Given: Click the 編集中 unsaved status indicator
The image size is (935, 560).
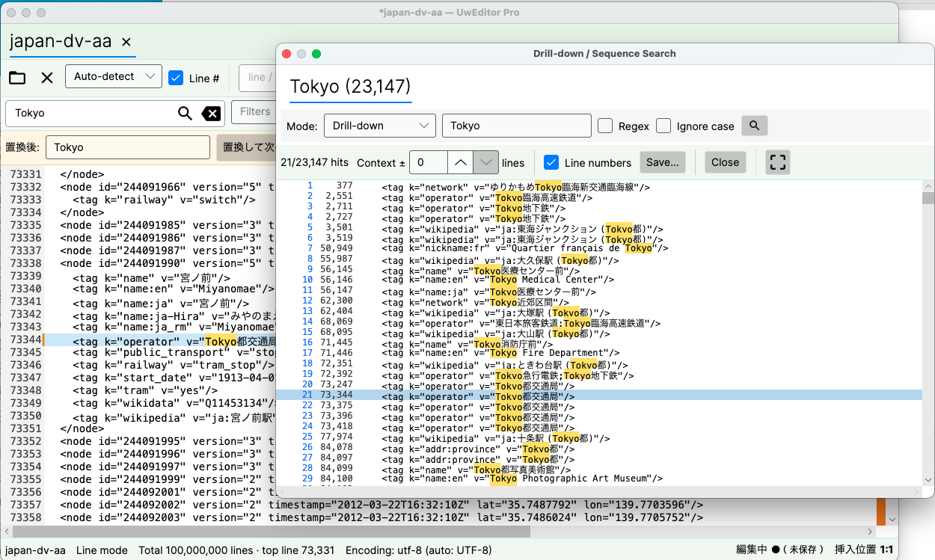Looking at the screenshot, I should coord(780,550).
